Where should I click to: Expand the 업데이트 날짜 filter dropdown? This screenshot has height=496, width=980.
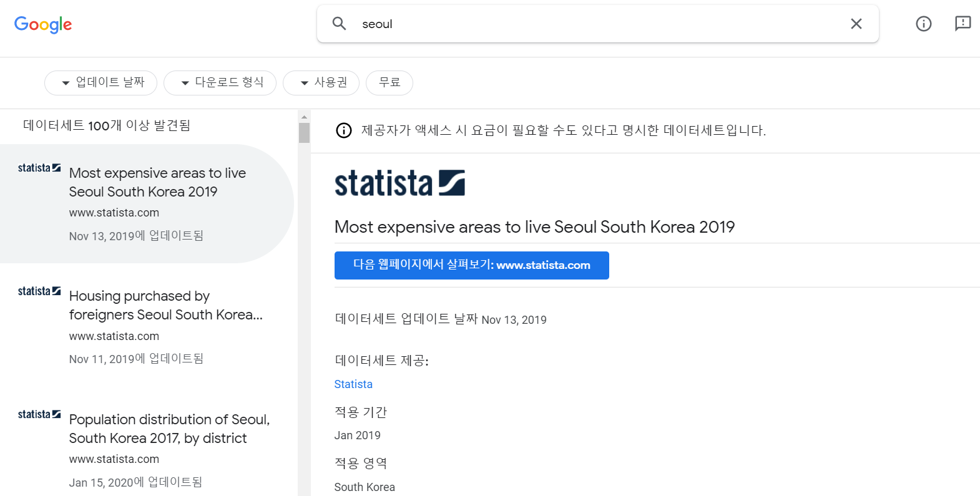click(101, 82)
